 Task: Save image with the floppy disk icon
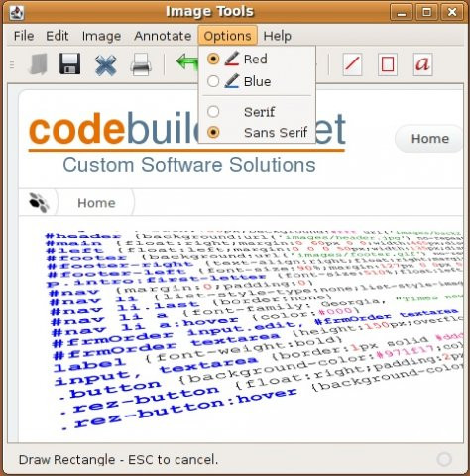[69, 63]
